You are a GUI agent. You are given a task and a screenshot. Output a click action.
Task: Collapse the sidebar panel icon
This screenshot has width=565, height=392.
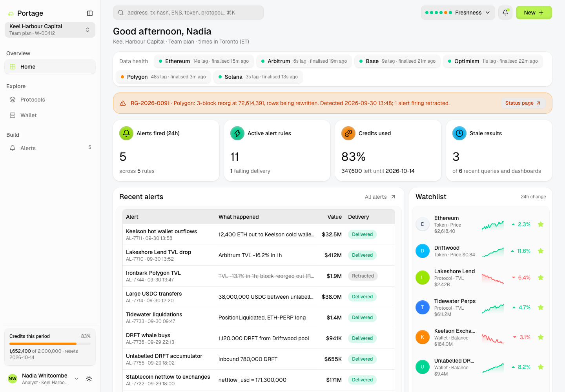pyautogui.click(x=90, y=13)
